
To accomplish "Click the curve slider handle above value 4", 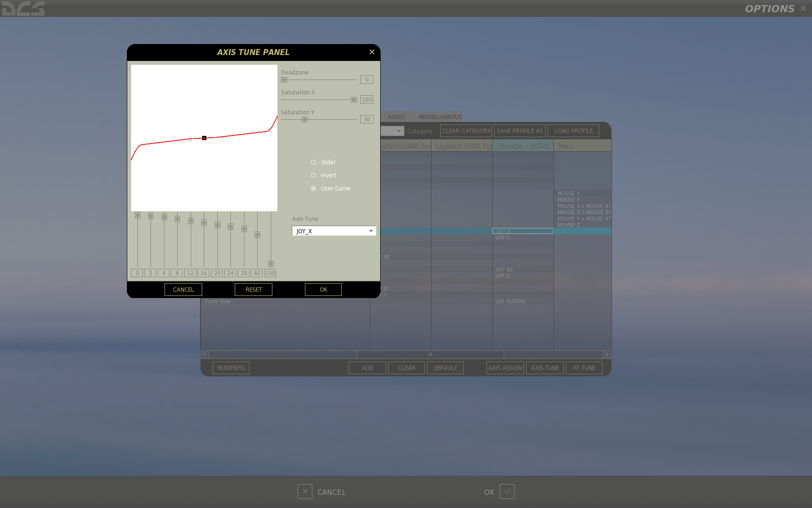I will [x=164, y=217].
